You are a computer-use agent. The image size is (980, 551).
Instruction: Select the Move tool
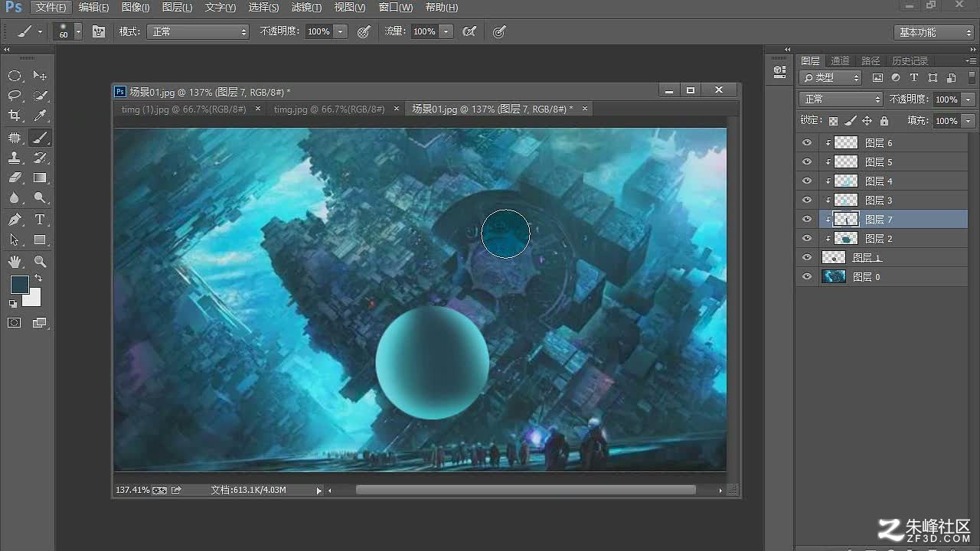tap(40, 76)
